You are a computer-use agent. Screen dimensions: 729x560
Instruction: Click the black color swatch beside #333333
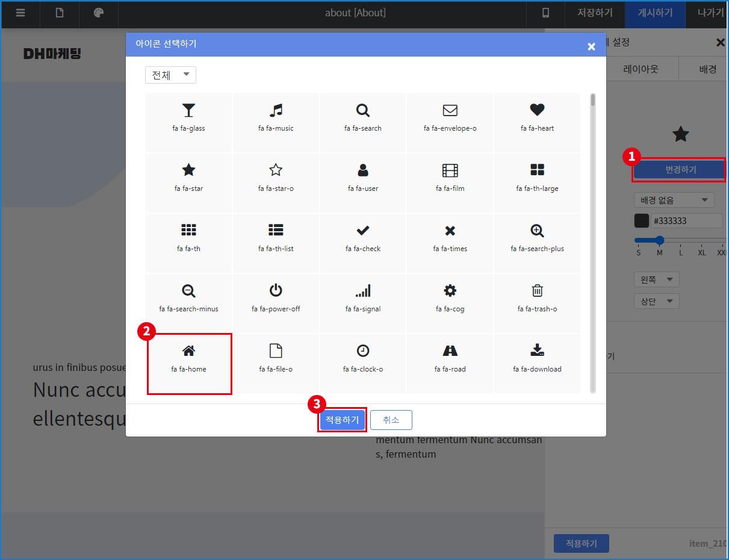tap(642, 220)
